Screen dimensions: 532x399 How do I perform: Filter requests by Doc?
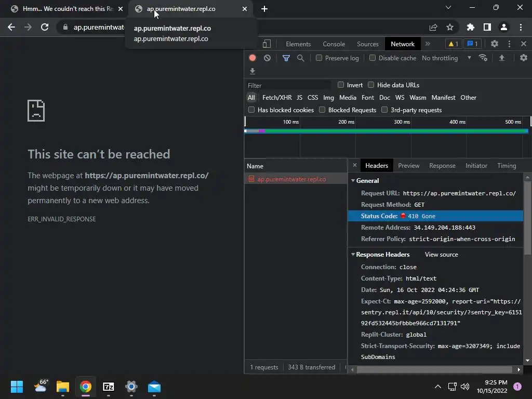click(x=384, y=97)
